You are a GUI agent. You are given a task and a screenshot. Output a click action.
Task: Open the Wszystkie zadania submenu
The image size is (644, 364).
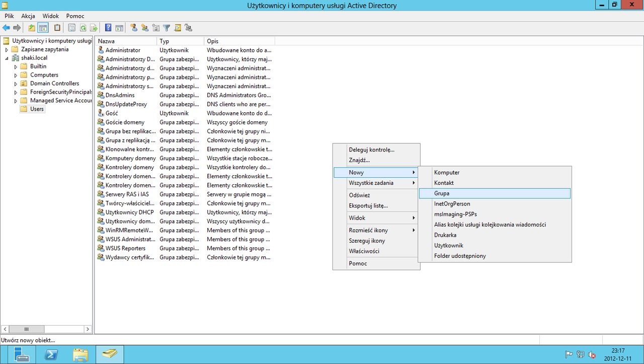coord(376,183)
